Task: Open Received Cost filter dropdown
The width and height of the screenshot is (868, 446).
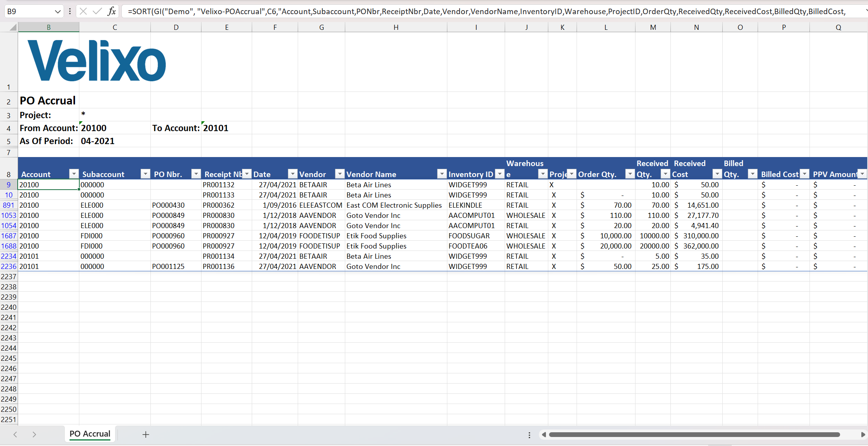Action: click(717, 174)
